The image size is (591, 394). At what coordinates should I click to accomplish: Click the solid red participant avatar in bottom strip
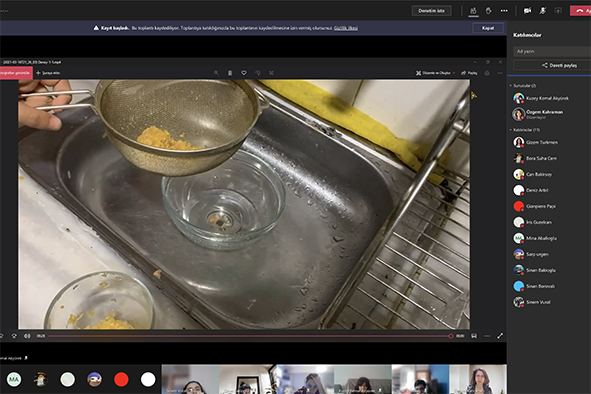(121, 379)
